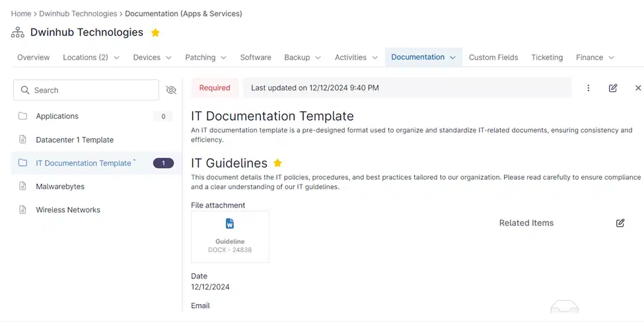Select the Patching tab label

click(x=200, y=58)
